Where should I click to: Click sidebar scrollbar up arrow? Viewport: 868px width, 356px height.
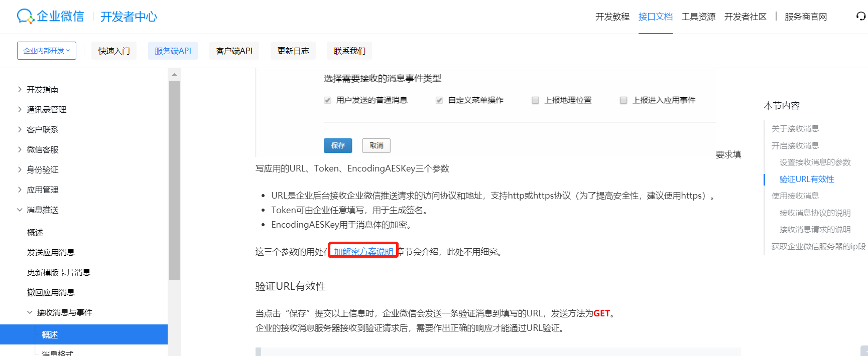click(174, 75)
